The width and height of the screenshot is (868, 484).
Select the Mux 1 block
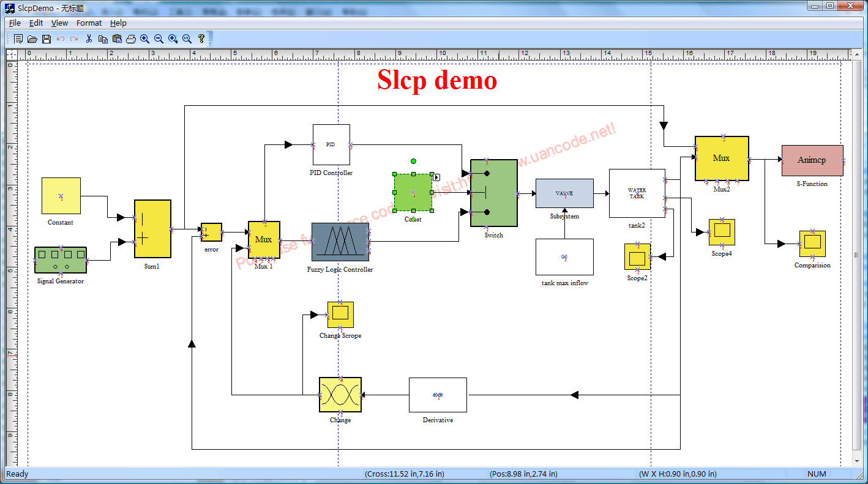264,239
